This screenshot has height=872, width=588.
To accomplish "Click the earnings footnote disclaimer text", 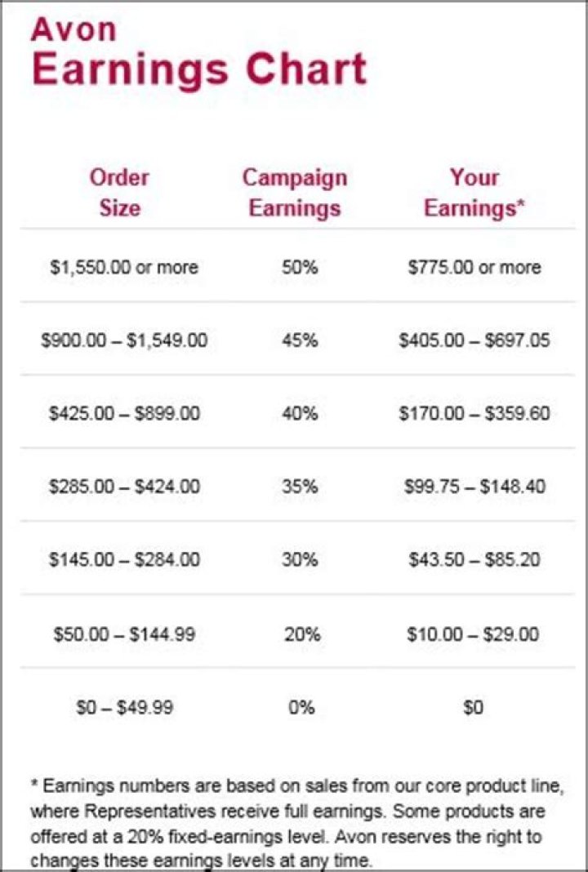I will 297,823.
